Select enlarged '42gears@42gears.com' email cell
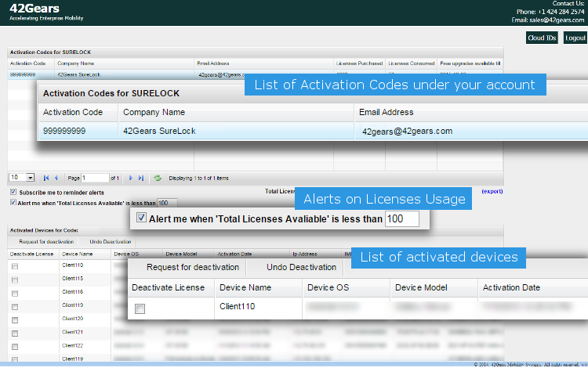 click(x=407, y=131)
